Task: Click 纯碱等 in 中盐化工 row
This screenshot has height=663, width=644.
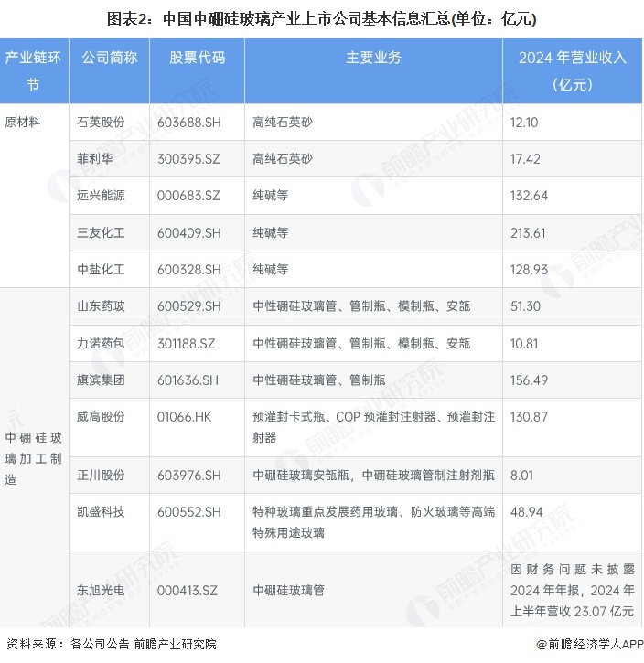Action: point(270,270)
